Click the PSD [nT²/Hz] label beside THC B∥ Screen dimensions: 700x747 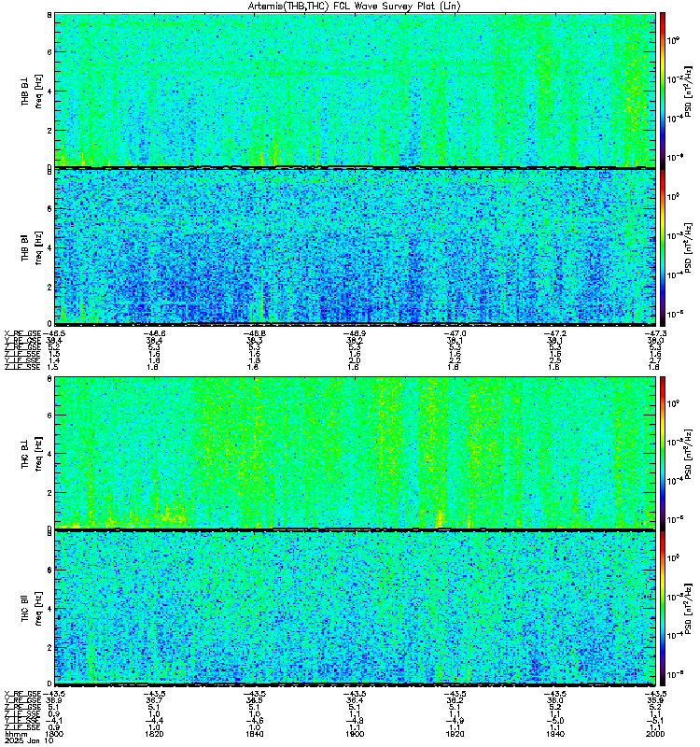[x=688, y=608]
